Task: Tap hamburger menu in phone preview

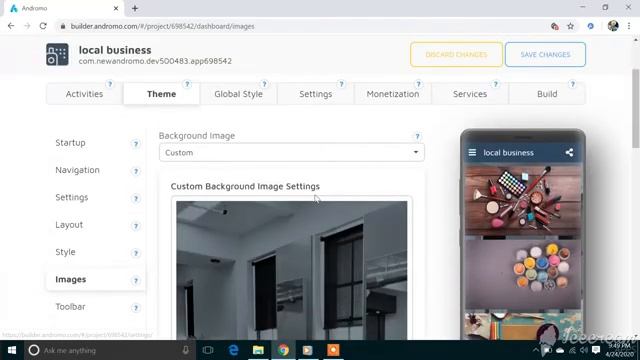Action: [472, 153]
